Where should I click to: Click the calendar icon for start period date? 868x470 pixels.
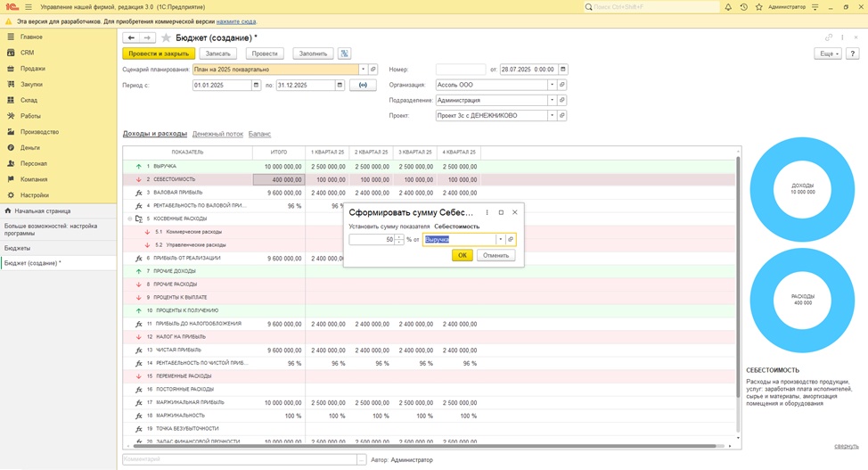(x=254, y=86)
